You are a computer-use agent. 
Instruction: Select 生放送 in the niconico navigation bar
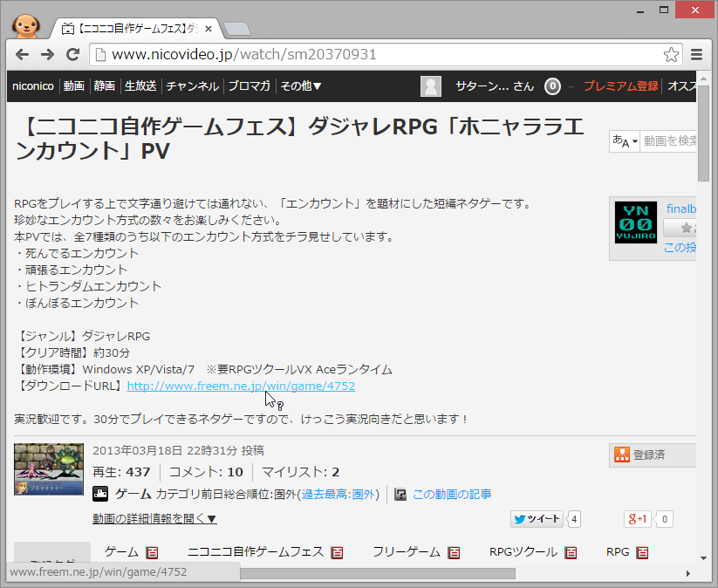143,86
